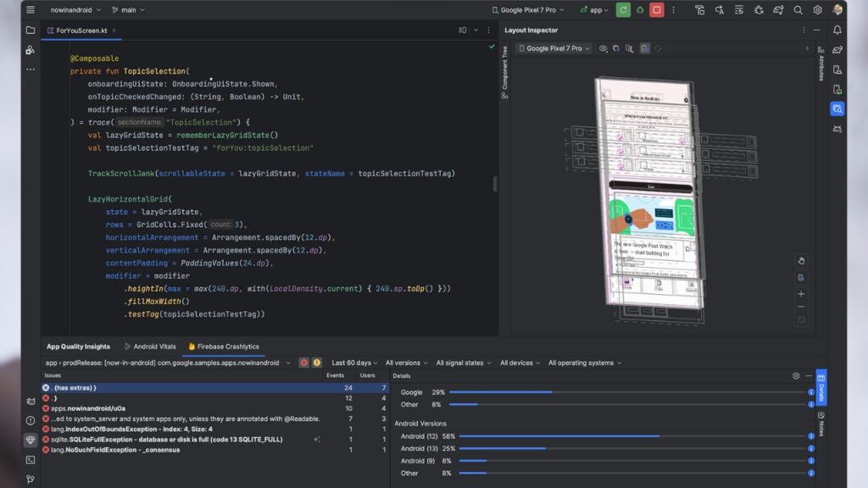Open the Last 60 days filter dropdown

tap(354, 363)
